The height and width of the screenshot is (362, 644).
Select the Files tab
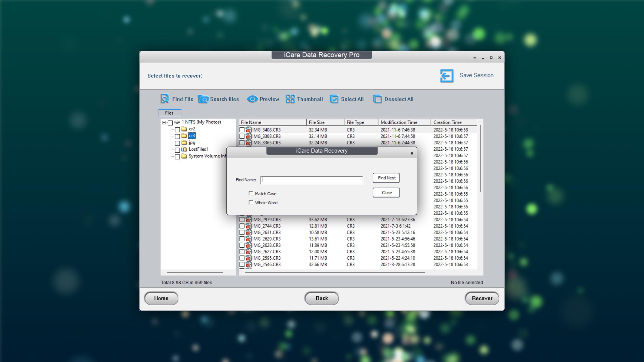tap(169, 113)
